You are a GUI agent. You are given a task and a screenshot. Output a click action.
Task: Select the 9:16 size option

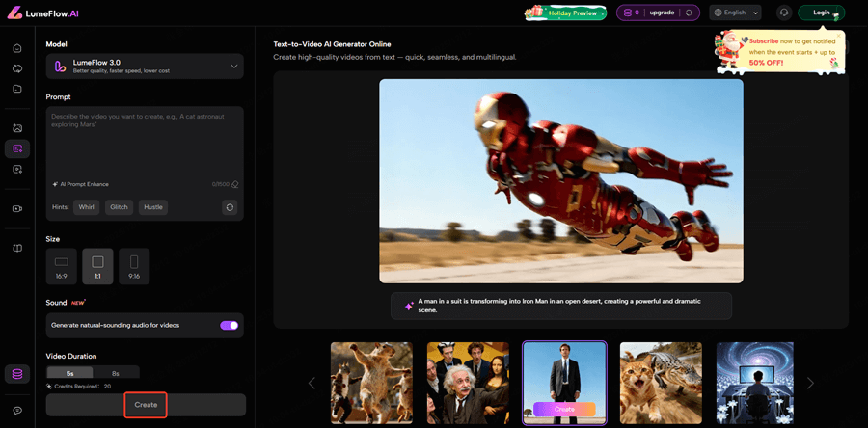tap(134, 266)
